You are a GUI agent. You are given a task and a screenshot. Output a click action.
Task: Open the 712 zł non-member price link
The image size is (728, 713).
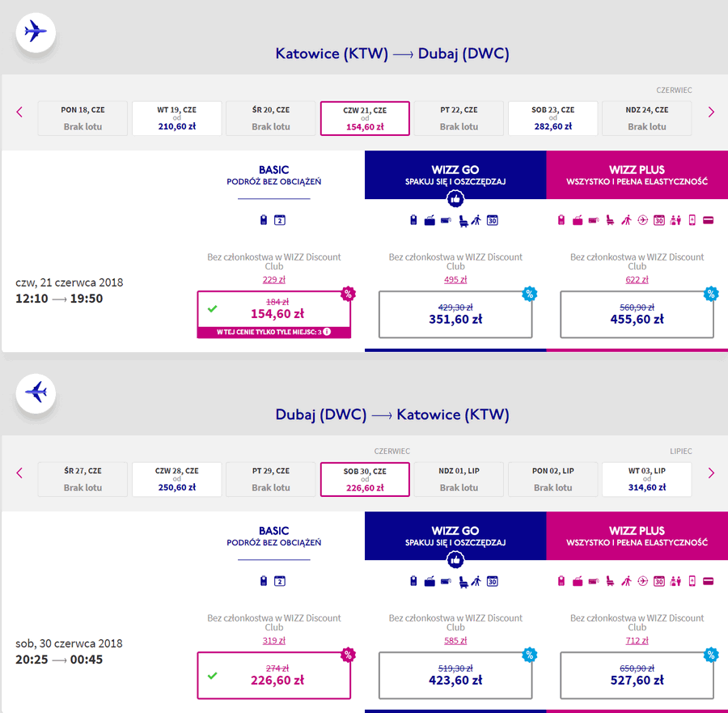click(x=637, y=640)
